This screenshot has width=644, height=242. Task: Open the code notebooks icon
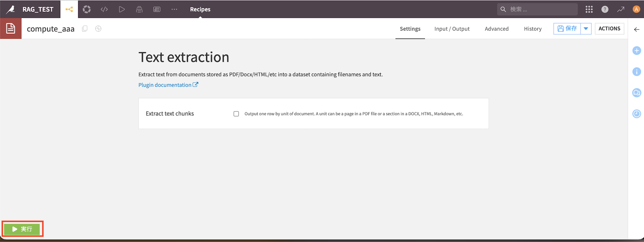tap(104, 9)
